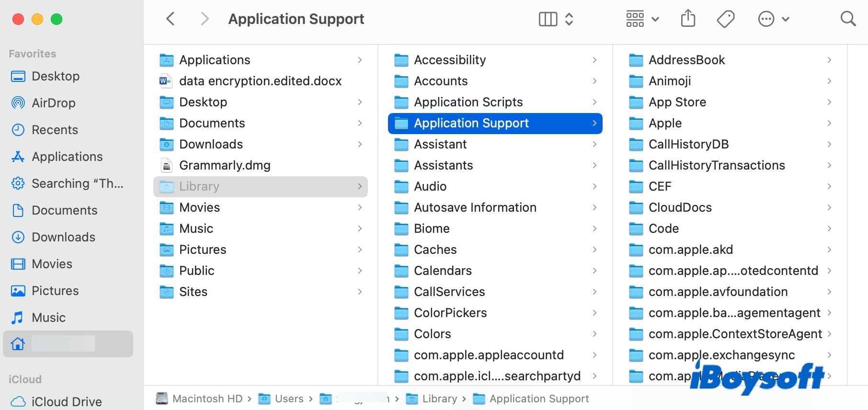The width and height of the screenshot is (868, 410).
Task: Open the Documents item in Favorites
Action: [x=64, y=210]
